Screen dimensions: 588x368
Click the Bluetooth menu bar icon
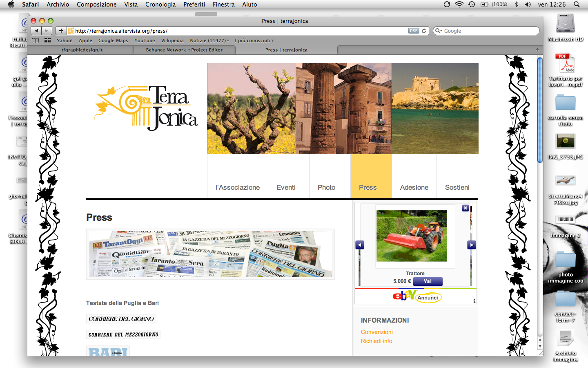516,4
